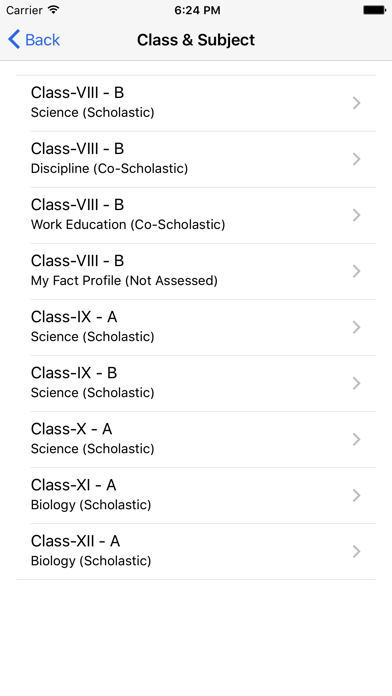Select Class-VIII - B Science (Scholastic)
392x696 pixels.
(196, 103)
